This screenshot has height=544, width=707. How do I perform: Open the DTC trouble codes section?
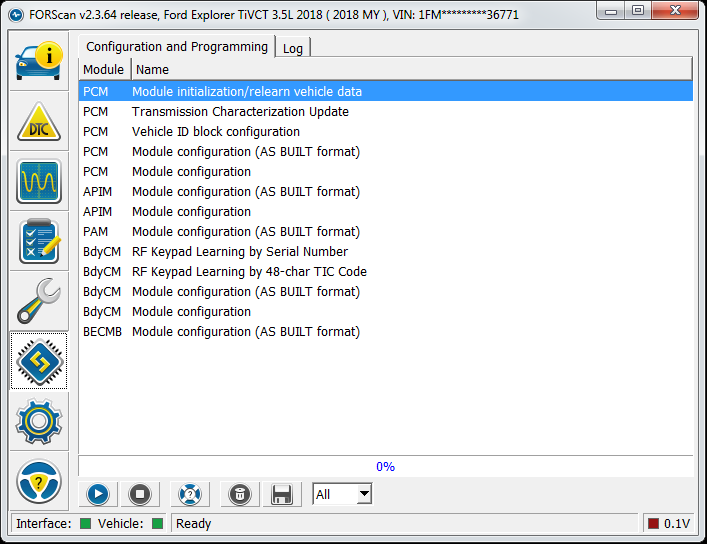[x=39, y=121]
